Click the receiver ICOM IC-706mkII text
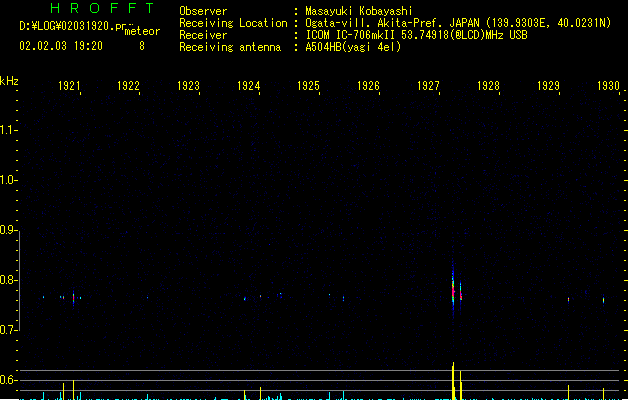The image size is (629, 400). (x=352, y=35)
